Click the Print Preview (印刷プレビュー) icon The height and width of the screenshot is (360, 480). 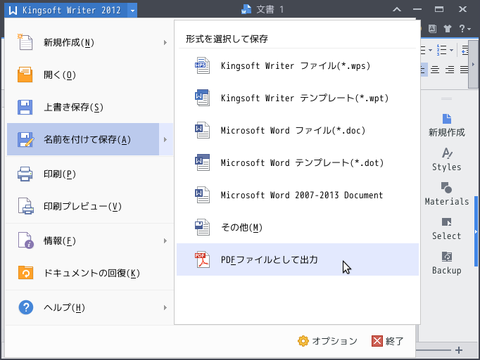coord(26,206)
